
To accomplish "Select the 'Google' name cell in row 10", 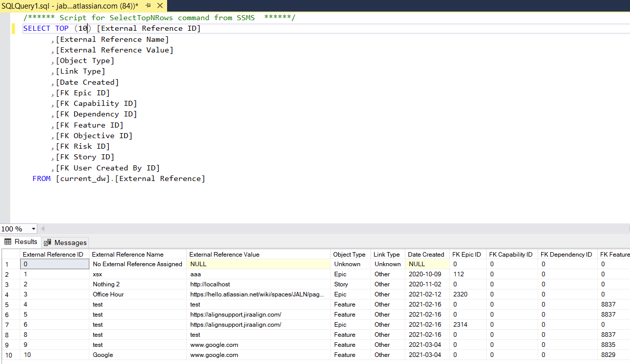I will click(x=138, y=355).
